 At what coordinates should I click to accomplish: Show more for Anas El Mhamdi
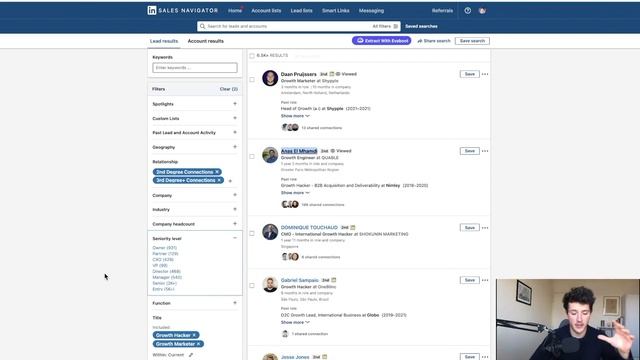[x=295, y=193]
